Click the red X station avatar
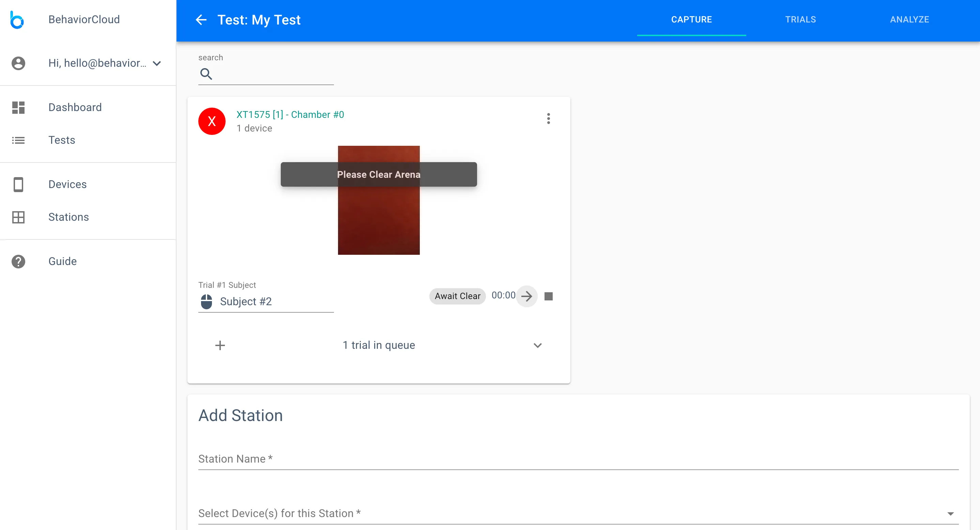This screenshot has width=980, height=530. pos(212,121)
